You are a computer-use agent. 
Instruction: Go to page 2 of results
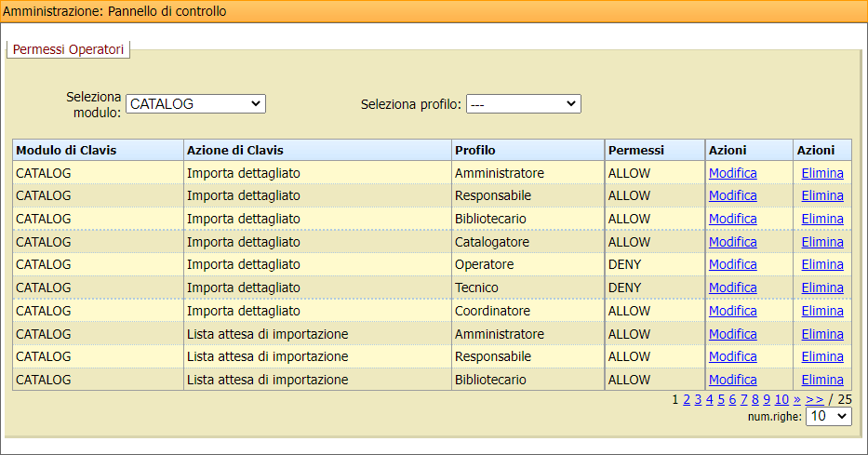pos(687,399)
